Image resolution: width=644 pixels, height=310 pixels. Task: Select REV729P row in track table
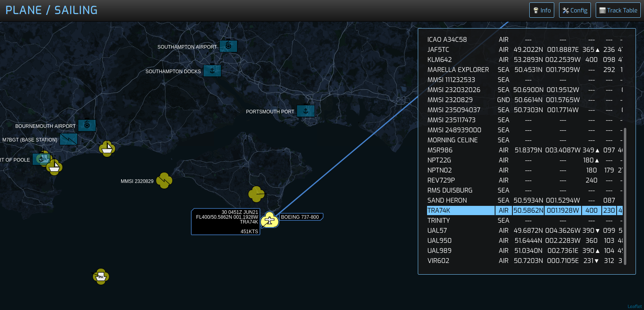[x=525, y=180]
